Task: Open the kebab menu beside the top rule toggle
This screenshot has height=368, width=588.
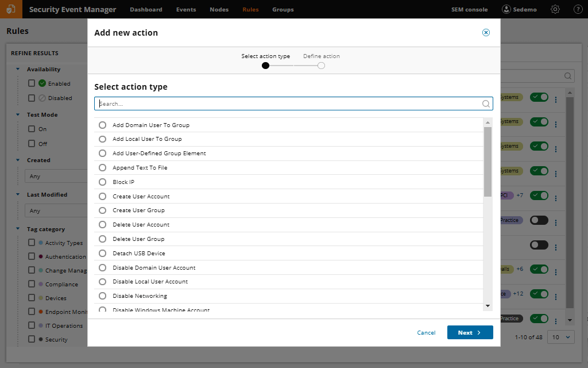Action: point(555,98)
